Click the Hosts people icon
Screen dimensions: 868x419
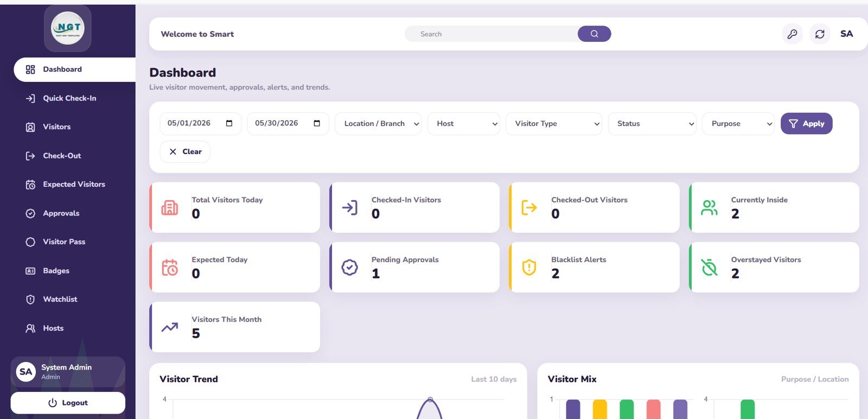tap(30, 328)
